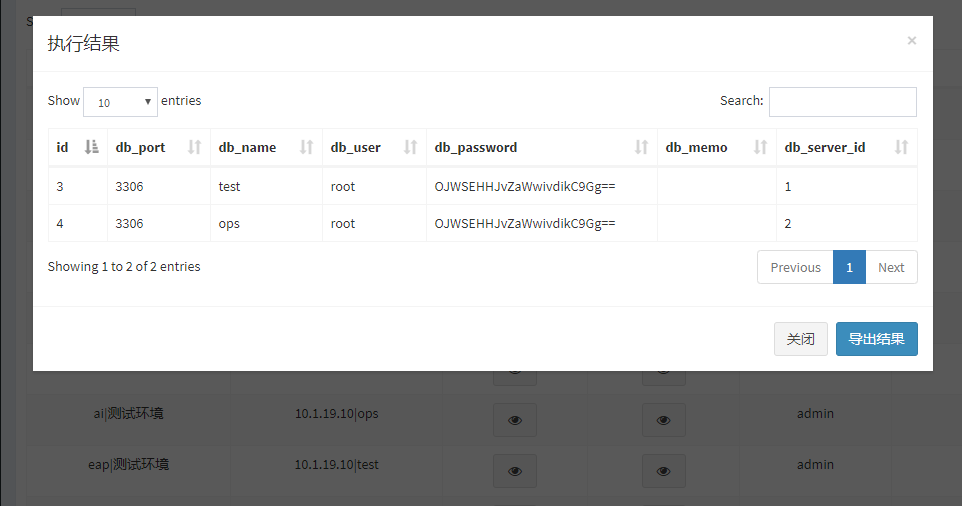Viewport: 962px width, 506px height.
Task: Click background '10.1.19.10|ops' cell
Action: click(337, 413)
